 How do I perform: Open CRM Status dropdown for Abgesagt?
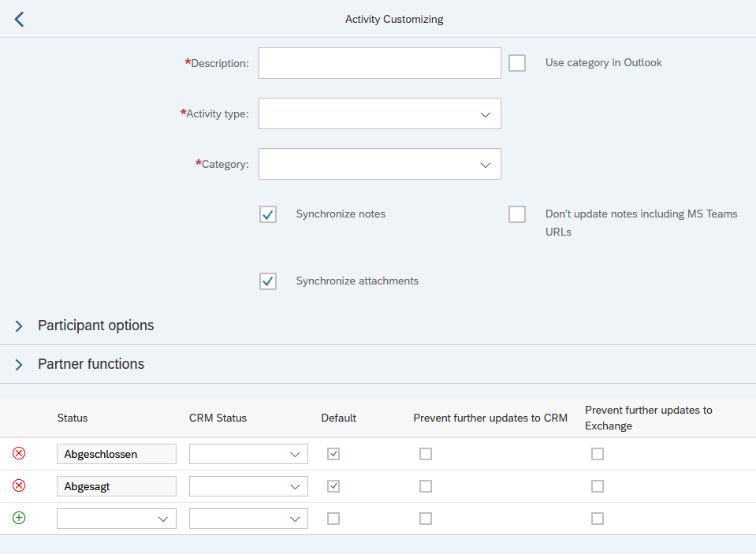point(295,486)
